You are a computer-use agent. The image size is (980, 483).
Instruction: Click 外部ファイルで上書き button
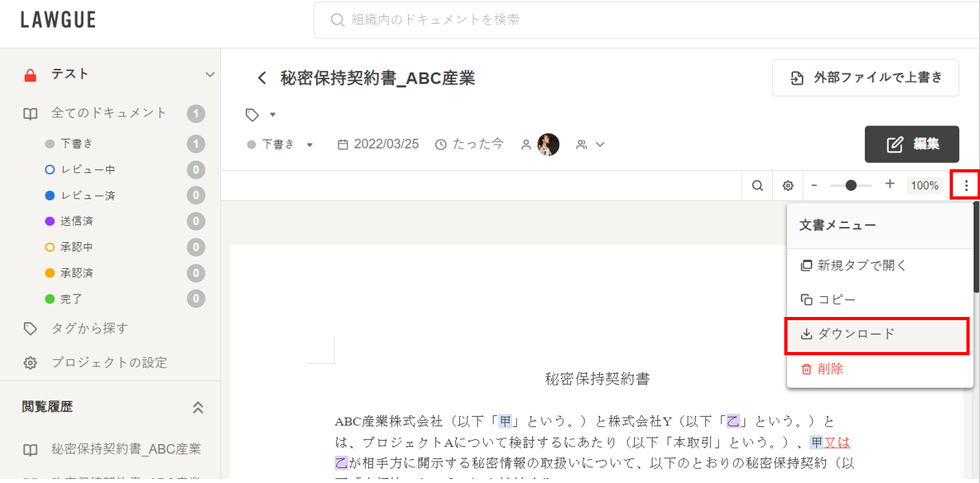[865, 78]
